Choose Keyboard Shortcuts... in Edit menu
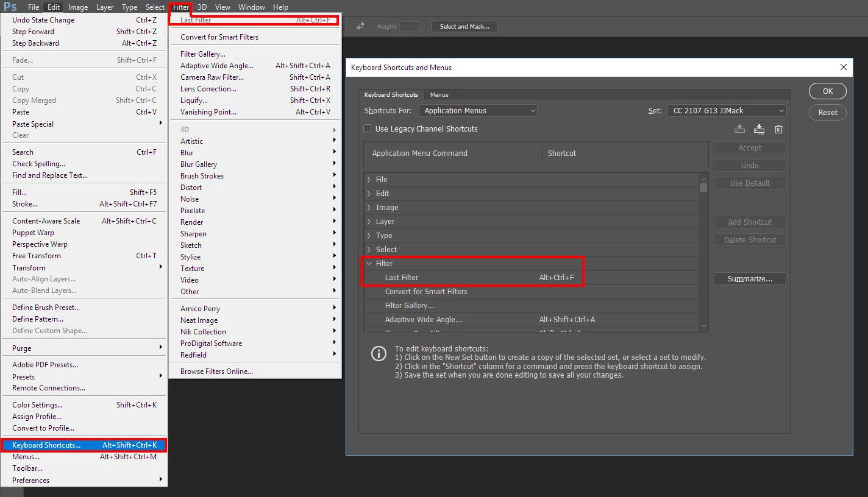Screen dimensions: 868x497 [x=84, y=445]
